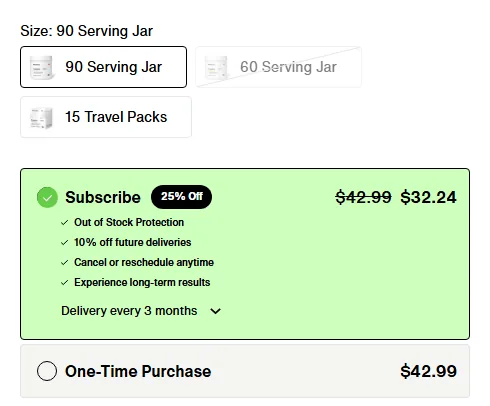Click the 15 Travel Packs box image
Image resolution: width=490 pixels, height=406 pixels.
click(42, 117)
